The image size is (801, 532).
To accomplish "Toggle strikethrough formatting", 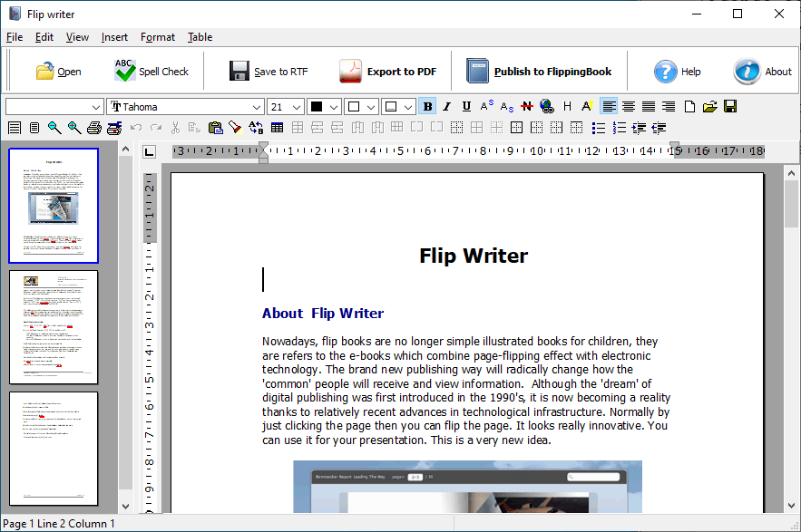I will pyautogui.click(x=527, y=106).
